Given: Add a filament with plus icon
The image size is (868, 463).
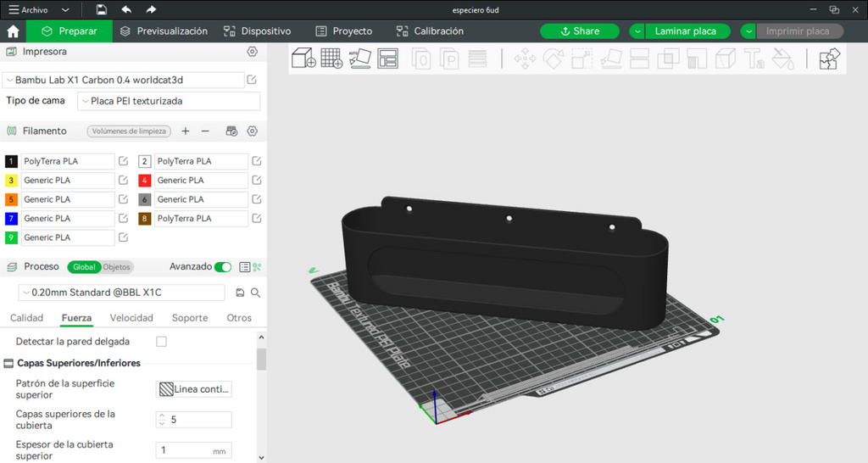Looking at the screenshot, I should (186, 131).
